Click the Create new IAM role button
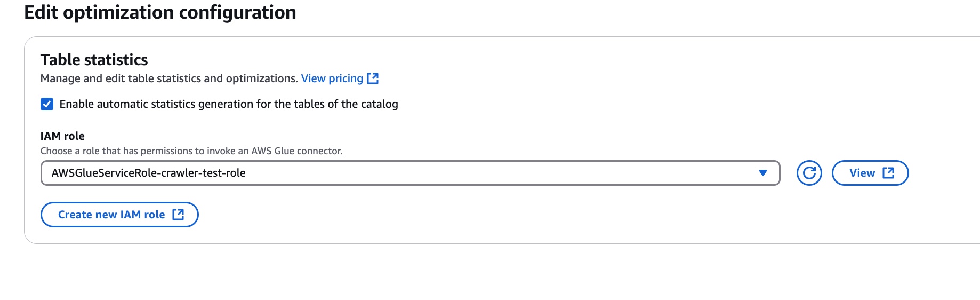 [111, 215]
